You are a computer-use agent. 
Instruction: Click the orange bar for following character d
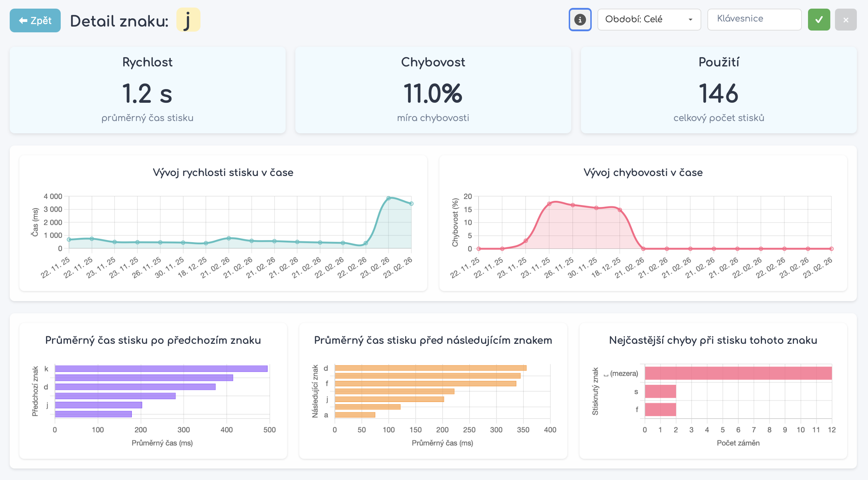430,368
